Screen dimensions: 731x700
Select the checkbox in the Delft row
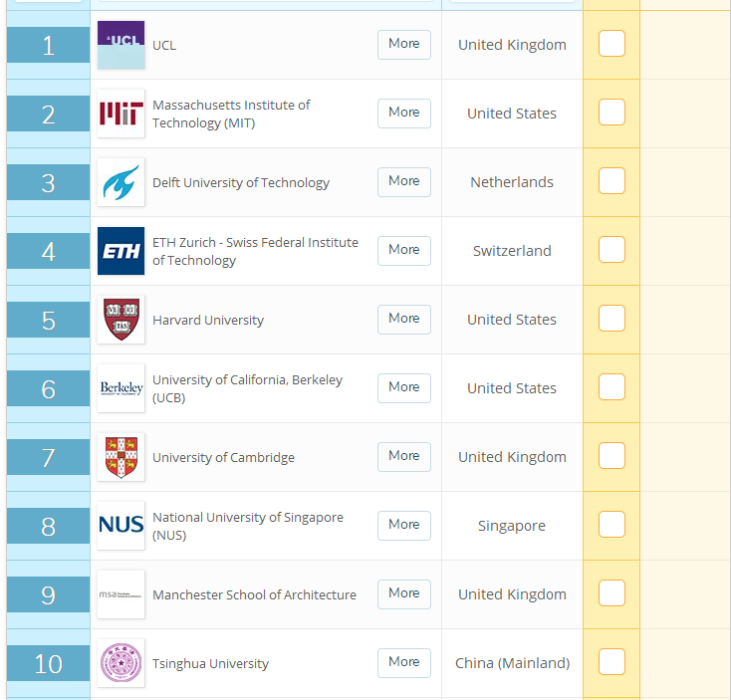pyautogui.click(x=611, y=181)
